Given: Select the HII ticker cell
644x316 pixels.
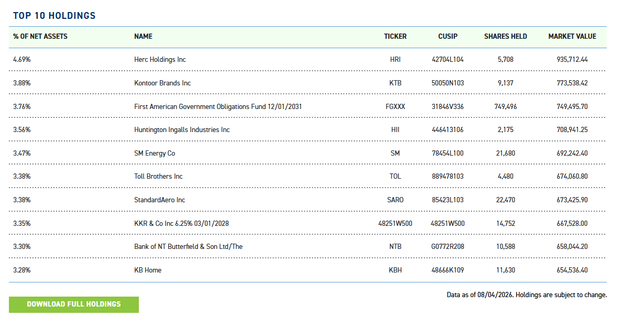Looking at the screenshot, I should 395,130.
